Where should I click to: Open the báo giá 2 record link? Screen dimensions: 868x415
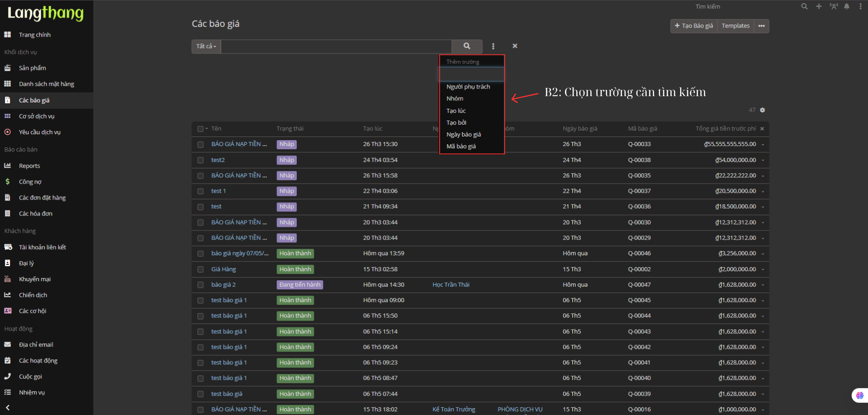coord(223,285)
